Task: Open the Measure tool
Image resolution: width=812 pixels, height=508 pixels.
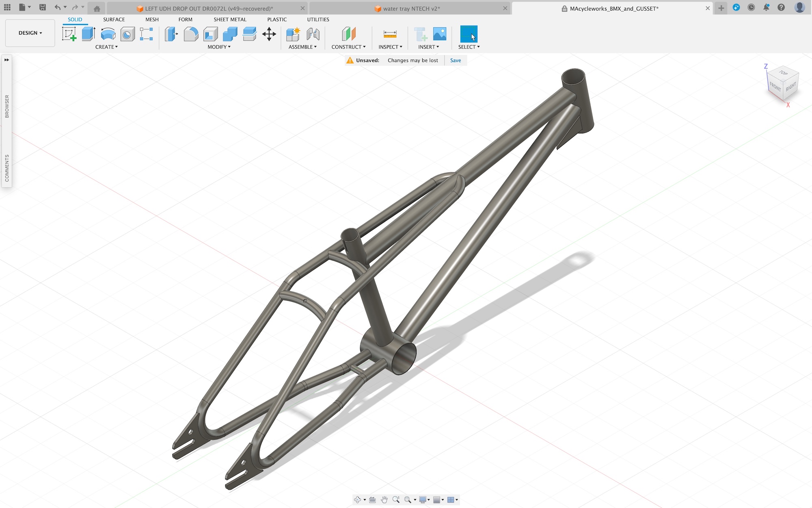Action: click(390, 34)
